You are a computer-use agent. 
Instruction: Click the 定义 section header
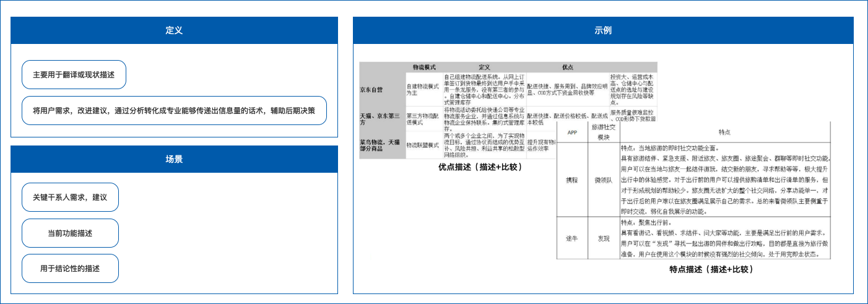[174, 30]
